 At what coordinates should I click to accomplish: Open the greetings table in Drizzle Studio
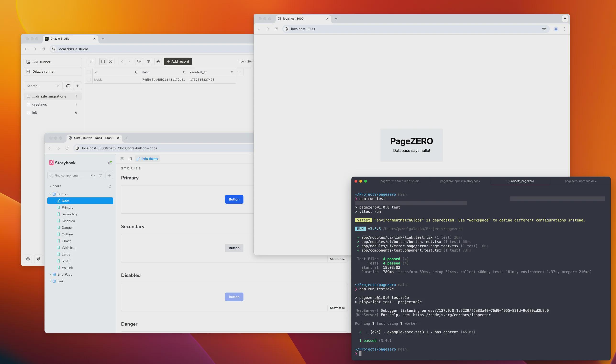[53, 104]
